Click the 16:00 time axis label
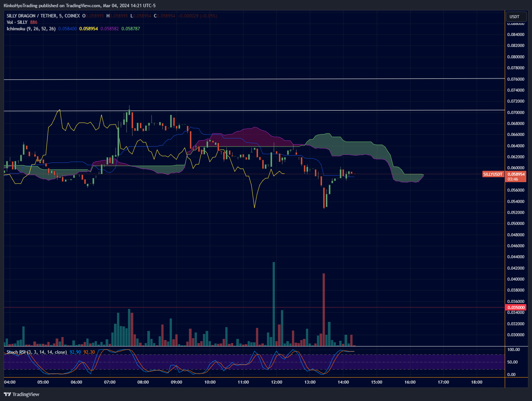This screenshot has height=401, width=532. [x=410, y=382]
